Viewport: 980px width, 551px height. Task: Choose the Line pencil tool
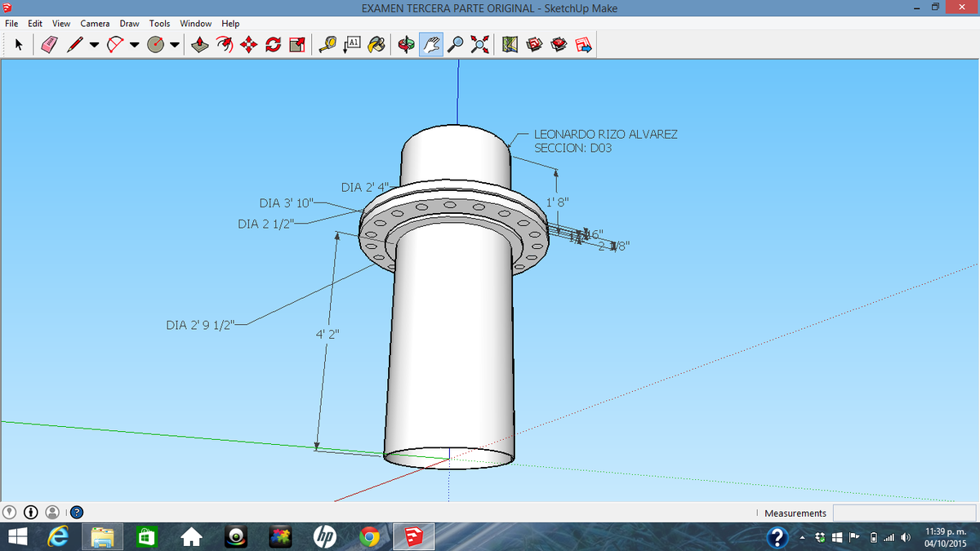[x=74, y=45]
